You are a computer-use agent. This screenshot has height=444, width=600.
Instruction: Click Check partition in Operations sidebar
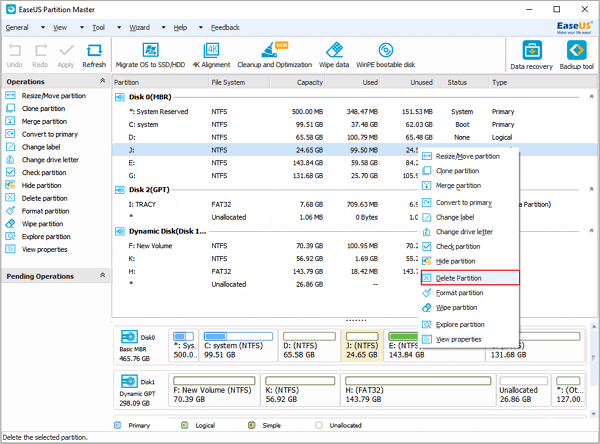[x=36, y=173]
